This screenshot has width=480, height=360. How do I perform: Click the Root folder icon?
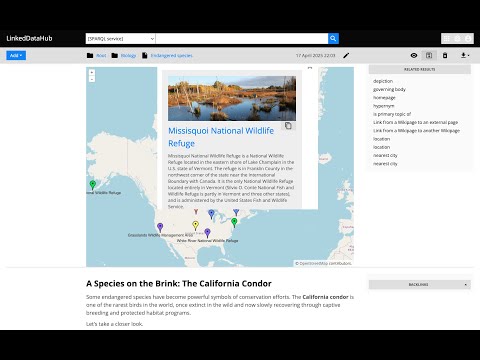pos(90,55)
